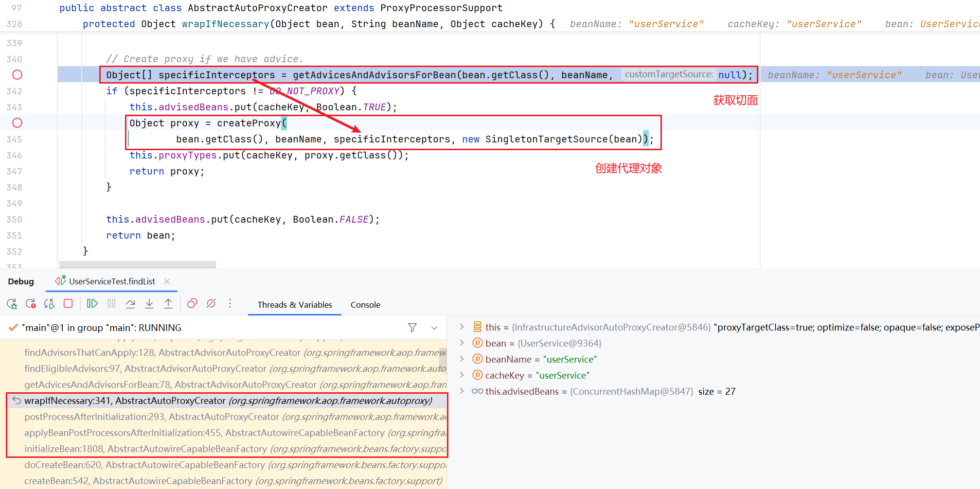The image size is (980, 489).
Task: Resume program execution
Action: tap(92, 304)
